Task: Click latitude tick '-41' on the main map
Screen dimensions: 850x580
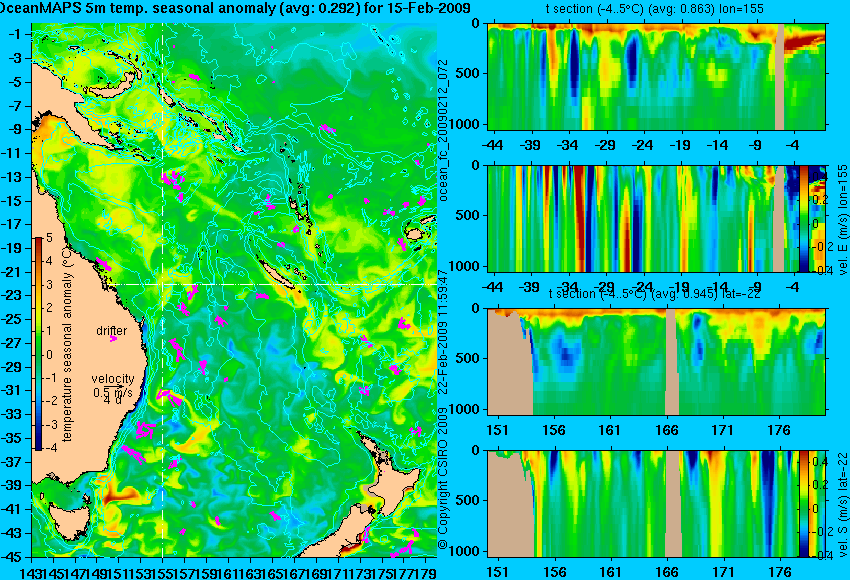Action: point(12,510)
